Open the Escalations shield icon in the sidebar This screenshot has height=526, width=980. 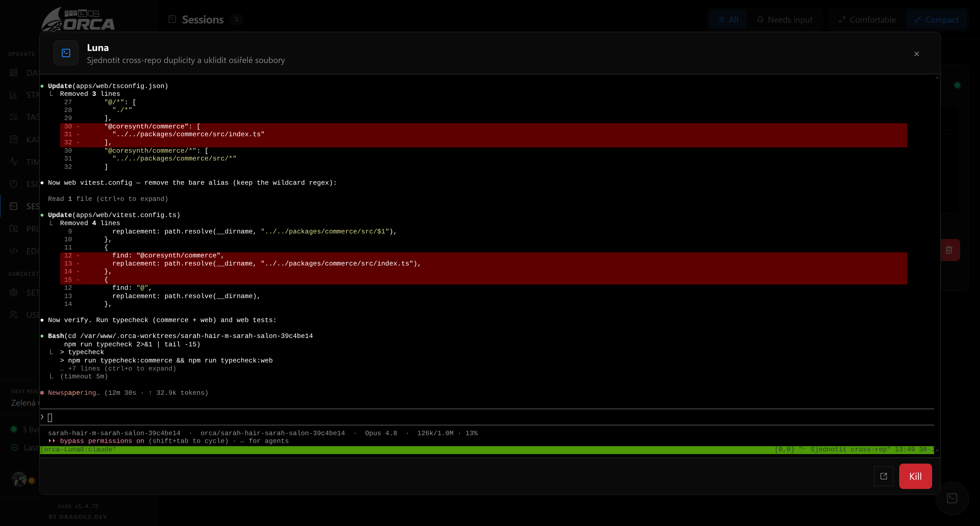tap(14, 184)
